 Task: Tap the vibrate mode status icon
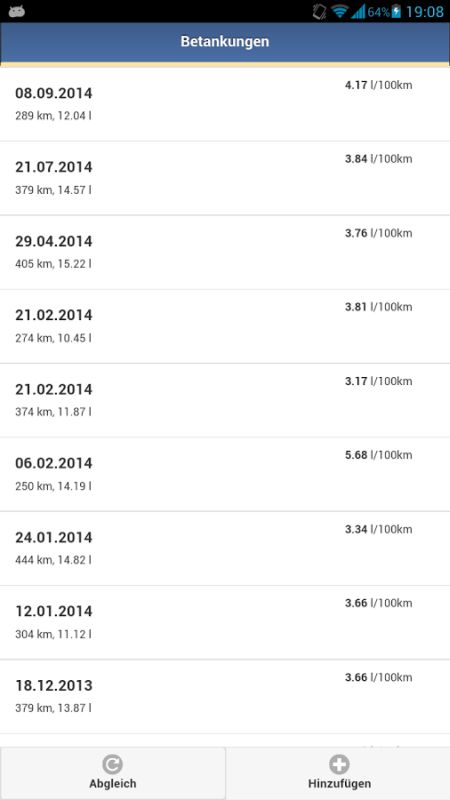tap(319, 11)
